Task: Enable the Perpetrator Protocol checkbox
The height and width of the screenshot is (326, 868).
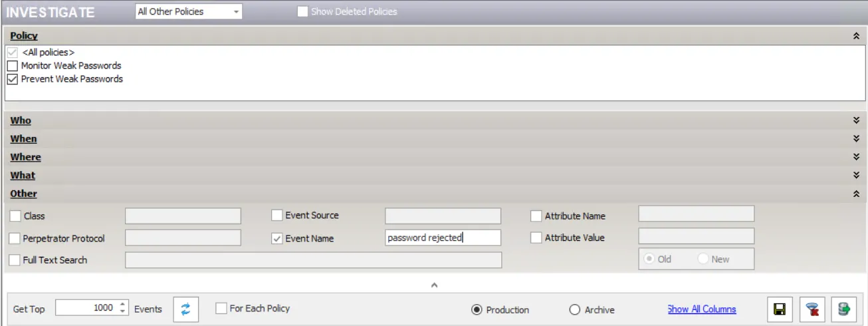Action: (15, 238)
